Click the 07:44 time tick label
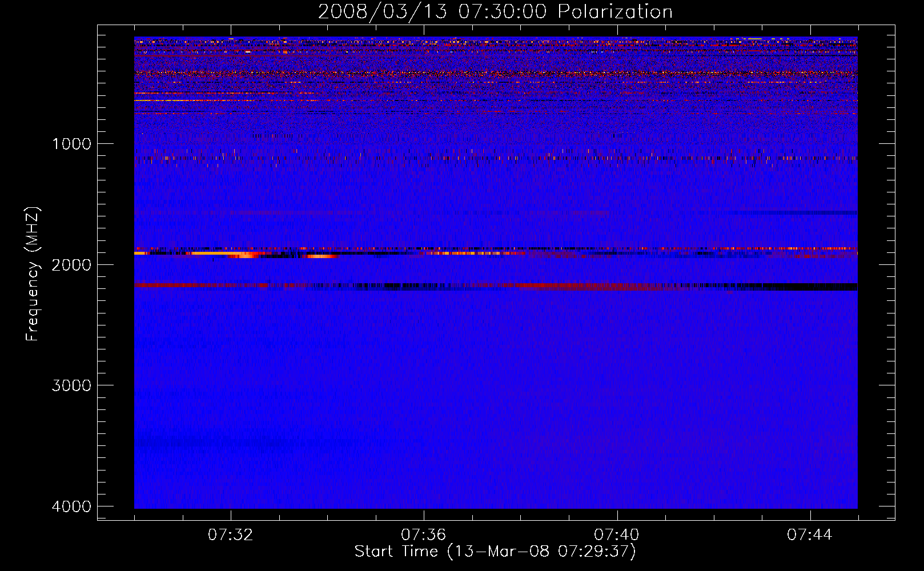The width and height of the screenshot is (924, 571). pos(810,535)
